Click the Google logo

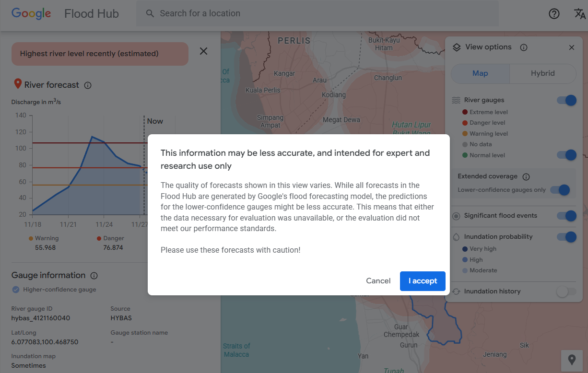click(x=31, y=13)
